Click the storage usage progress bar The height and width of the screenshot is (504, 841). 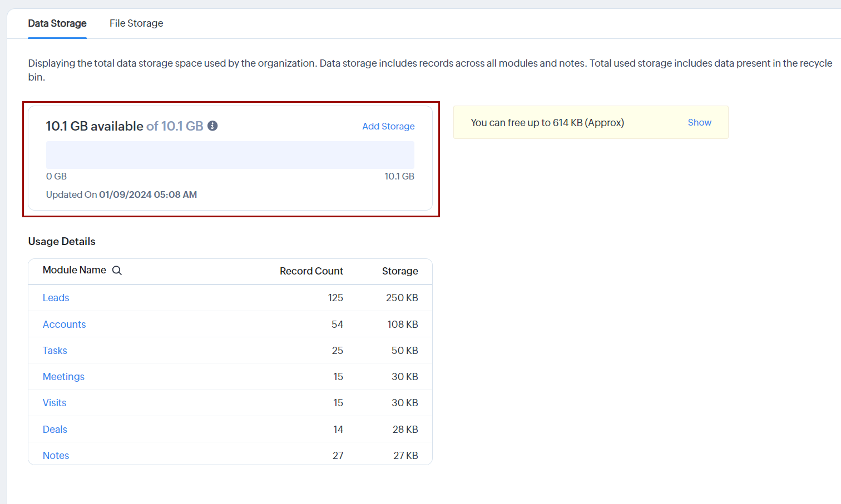pos(230,155)
